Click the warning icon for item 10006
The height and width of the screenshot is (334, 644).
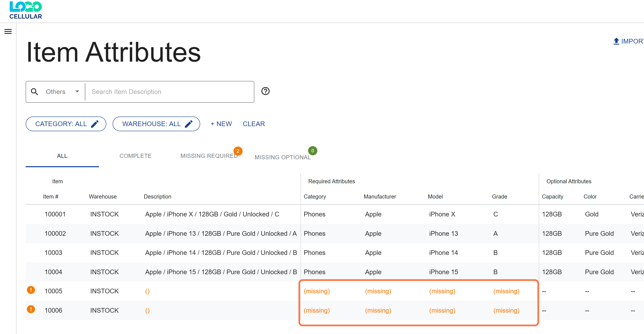click(31, 309)
